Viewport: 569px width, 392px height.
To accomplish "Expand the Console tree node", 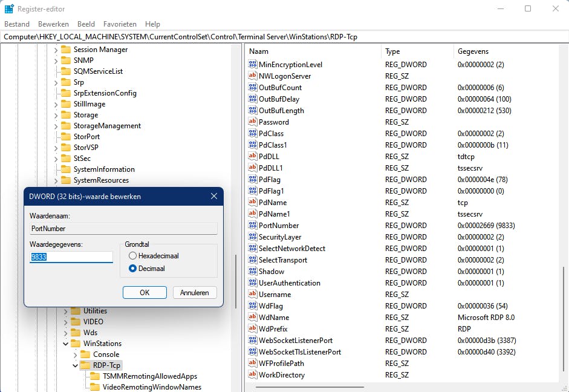I will 75,354.
